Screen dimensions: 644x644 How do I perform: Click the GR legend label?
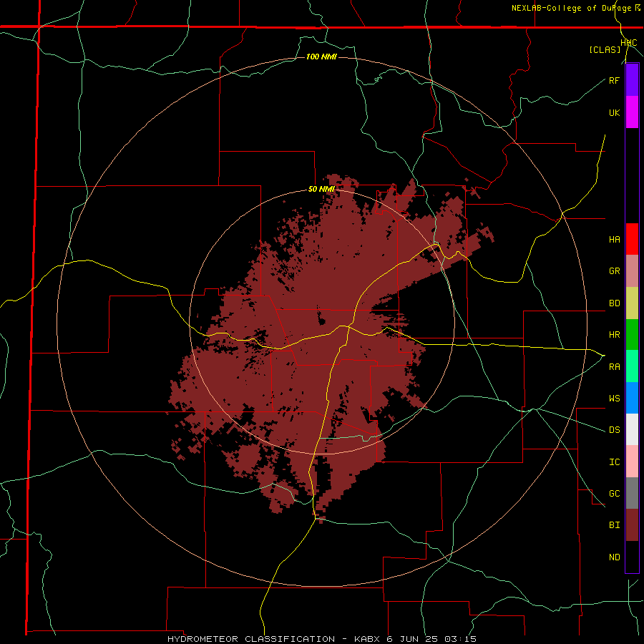point(614,270)
